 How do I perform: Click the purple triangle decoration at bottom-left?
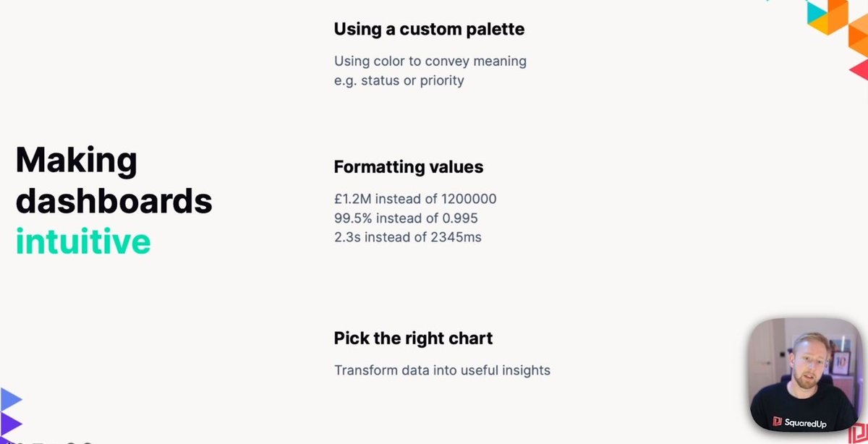(11, 424)
